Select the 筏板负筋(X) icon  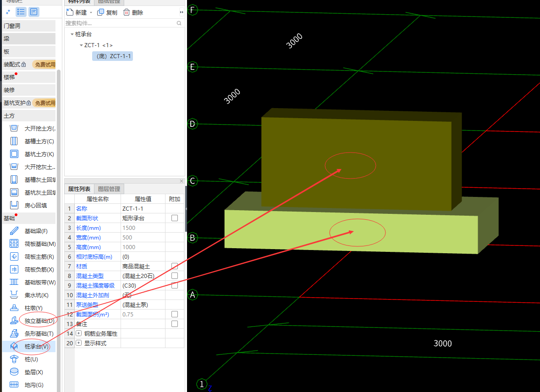pos(14,269)
